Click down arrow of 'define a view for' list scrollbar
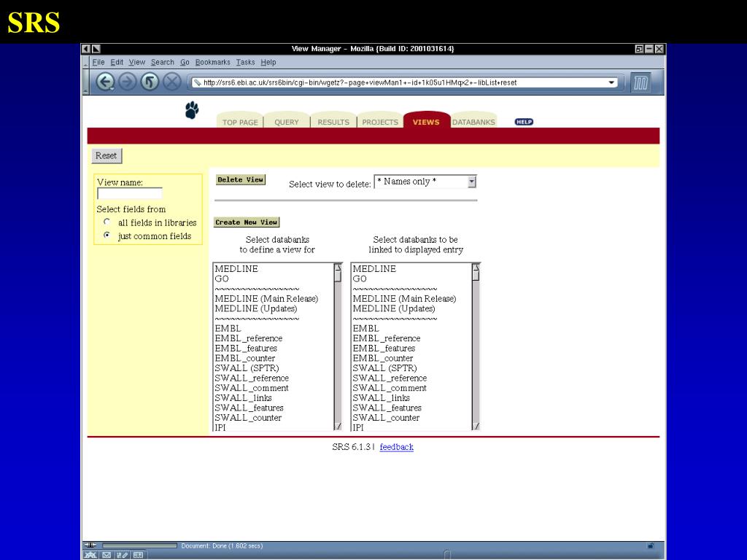Screen dimensions: 747x560 (338, 426)
